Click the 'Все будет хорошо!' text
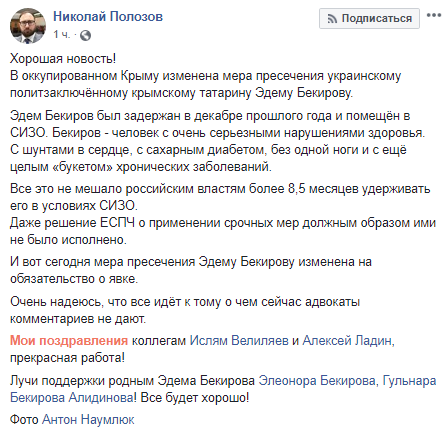447x435 pixels. [x=195, y=398]
